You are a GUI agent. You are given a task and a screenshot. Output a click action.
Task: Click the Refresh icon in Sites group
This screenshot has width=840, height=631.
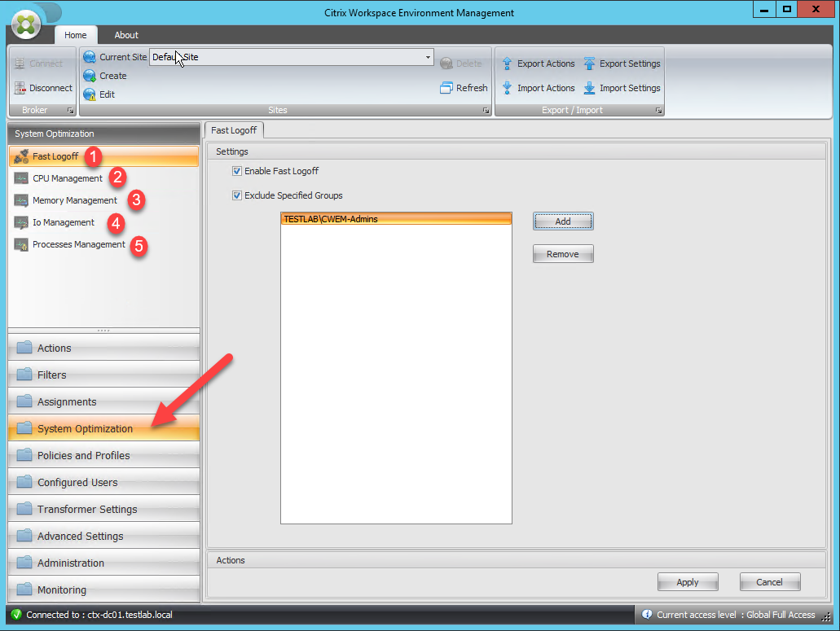point(446,88)
